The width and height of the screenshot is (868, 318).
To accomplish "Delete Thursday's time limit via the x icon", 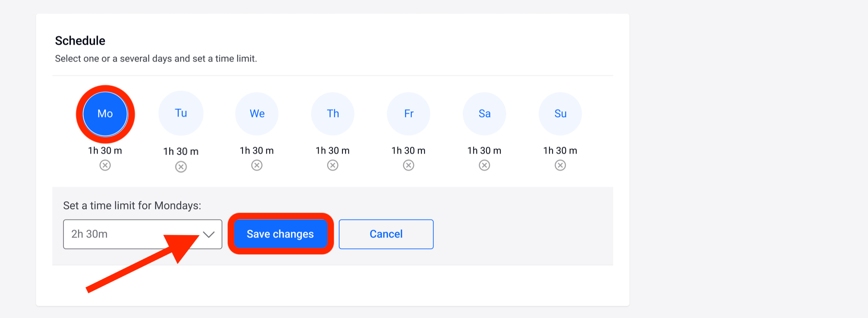I will (333, 165).
